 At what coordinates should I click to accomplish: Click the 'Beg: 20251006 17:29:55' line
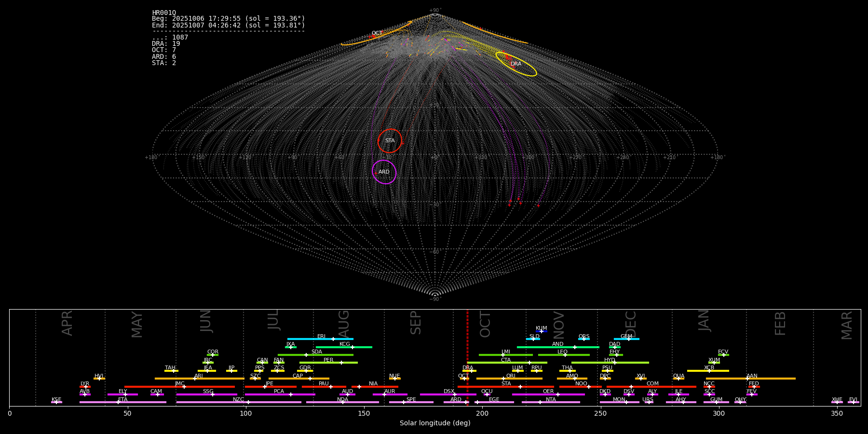point(229,19)
